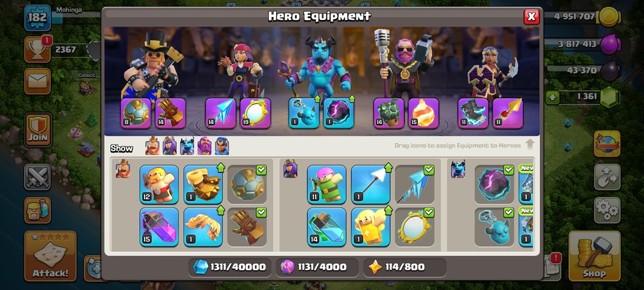This screenshot has height=290, width=644.
Task: Add gems with green plus button
Action: click(551, 97)
